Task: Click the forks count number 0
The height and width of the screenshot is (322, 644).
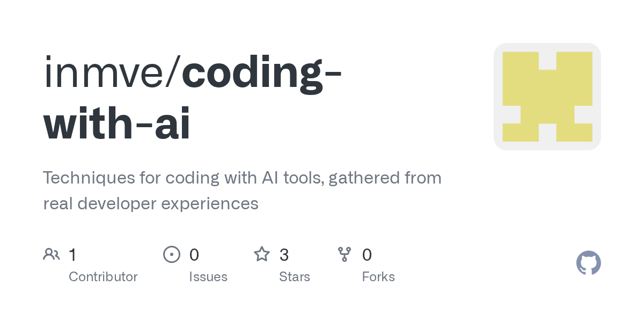Action: (367, 254)
